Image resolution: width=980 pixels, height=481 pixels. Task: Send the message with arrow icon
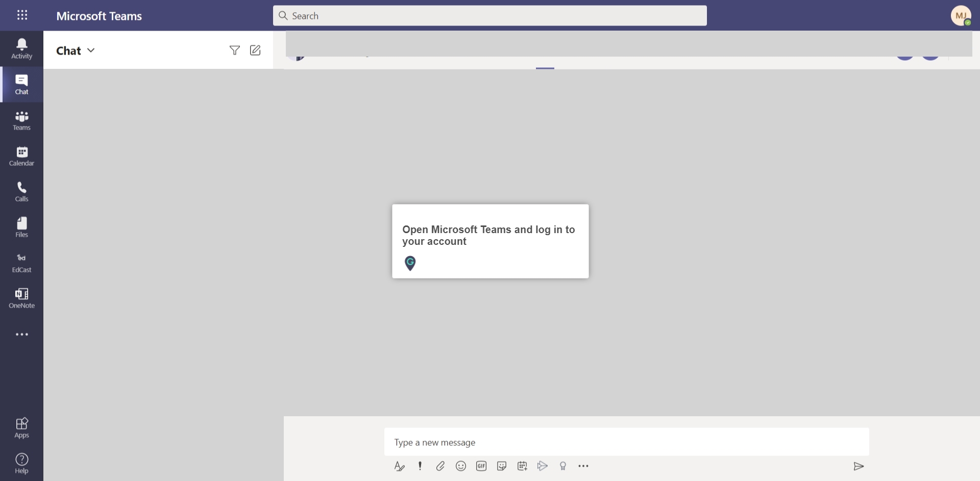(859, 466)
